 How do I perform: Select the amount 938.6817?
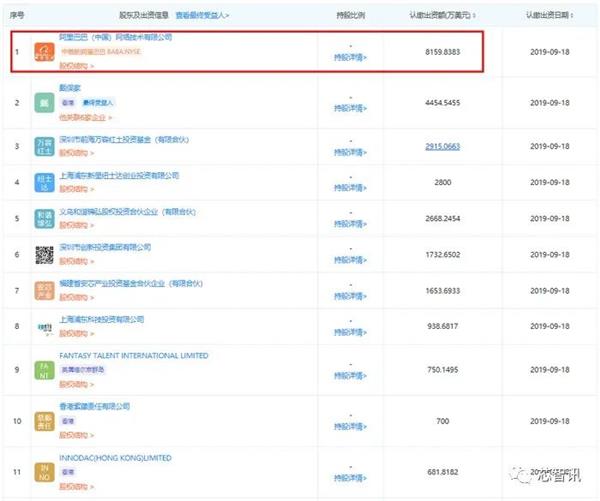click(x=442, y=326)
